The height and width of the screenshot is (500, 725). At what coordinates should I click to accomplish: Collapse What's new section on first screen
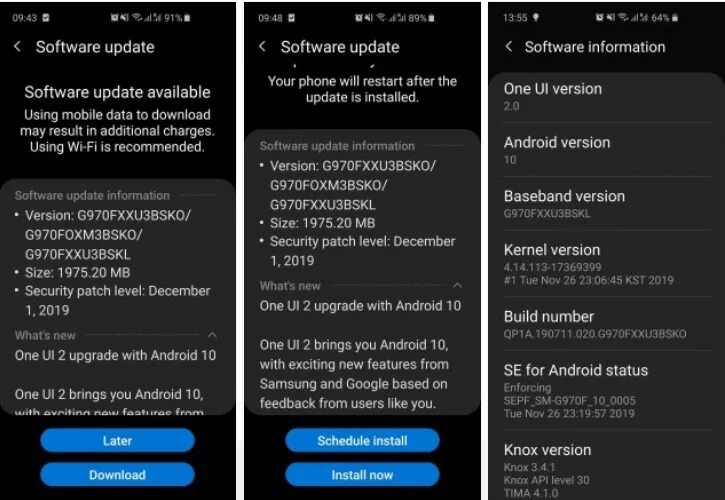(212, 334)
